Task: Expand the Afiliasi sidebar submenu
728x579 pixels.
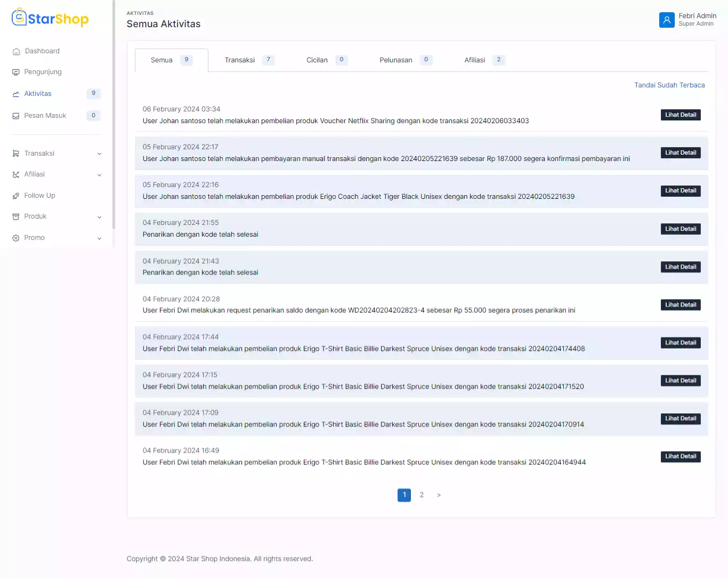Action: point(99,175)
